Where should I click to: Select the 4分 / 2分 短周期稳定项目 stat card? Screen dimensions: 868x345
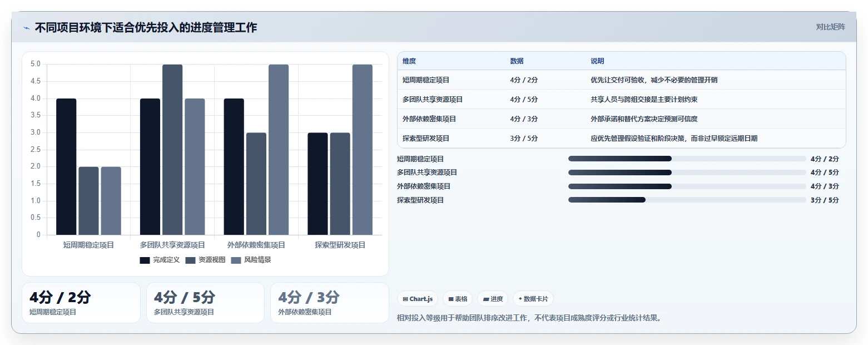tap(81, 303)
